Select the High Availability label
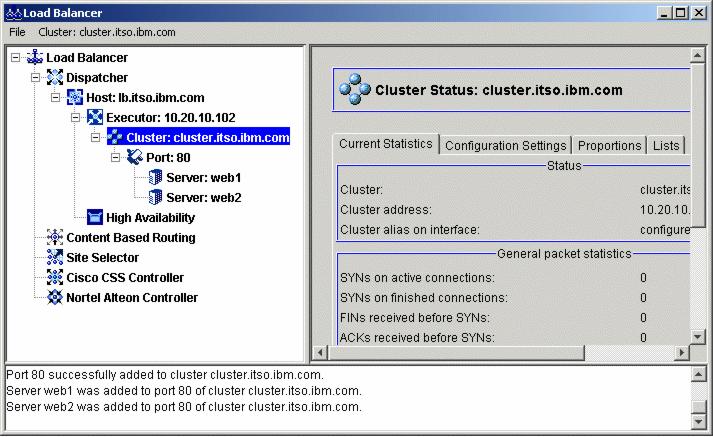 [x=150, y=218]
